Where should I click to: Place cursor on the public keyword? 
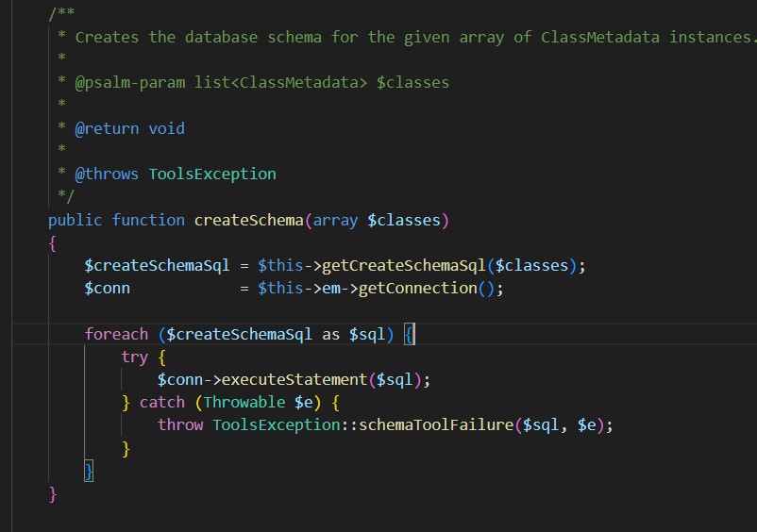(x=76, y=220)
